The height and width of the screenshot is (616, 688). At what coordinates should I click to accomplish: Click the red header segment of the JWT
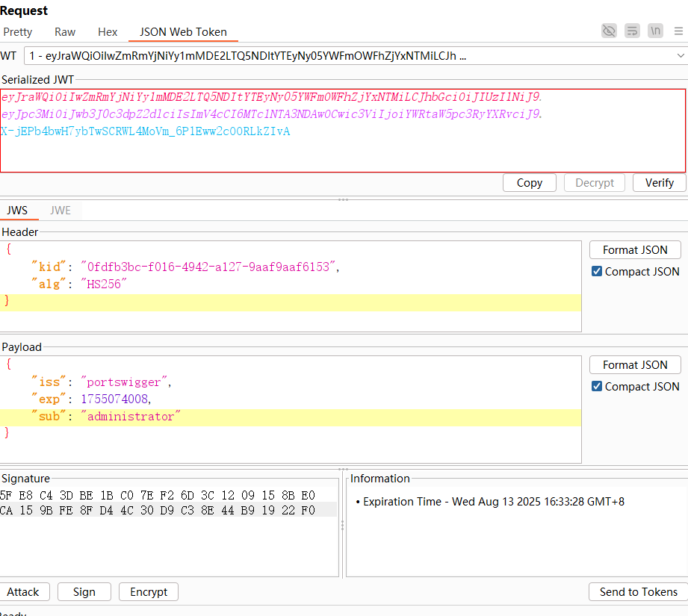[x=270, y=97]
